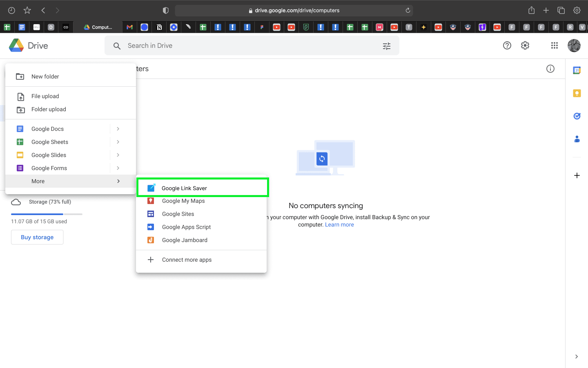Image resolution: width=588 pixels, height=368 pixels.
Task: Click the browser address bar
Action: pyautogui.click(x=294, y=11)
